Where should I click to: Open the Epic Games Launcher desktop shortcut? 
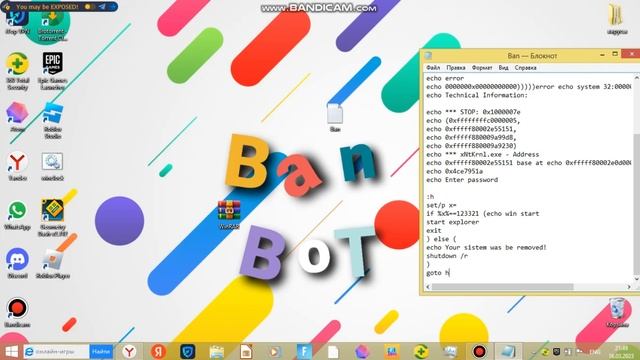[53, 69]
